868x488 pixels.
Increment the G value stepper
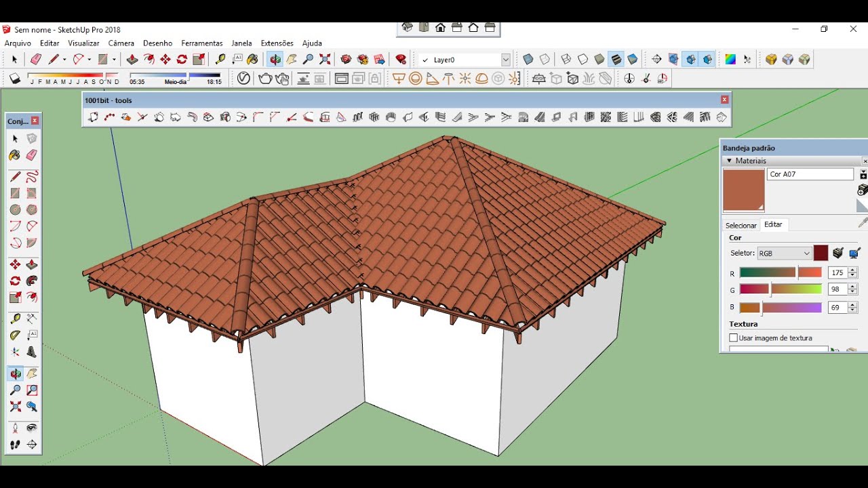852,287
